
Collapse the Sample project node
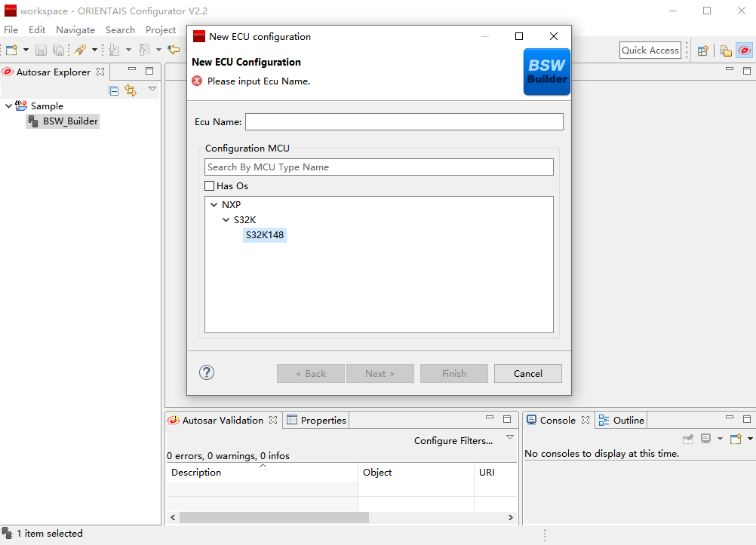point(9,106)
